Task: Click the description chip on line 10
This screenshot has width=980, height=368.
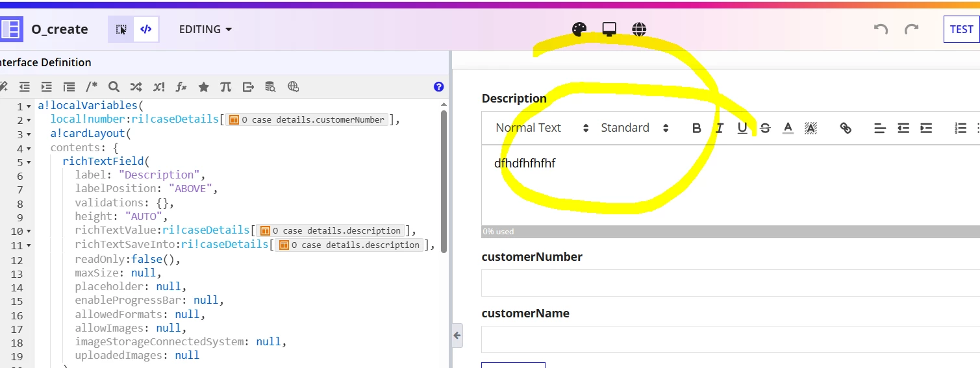Action: tap(331, 230)
